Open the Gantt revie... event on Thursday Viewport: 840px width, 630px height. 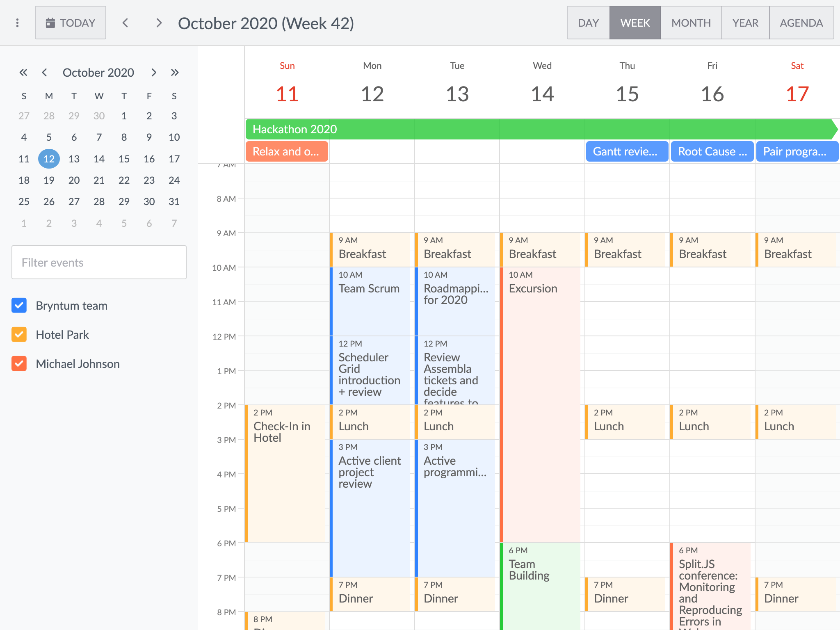627,151
